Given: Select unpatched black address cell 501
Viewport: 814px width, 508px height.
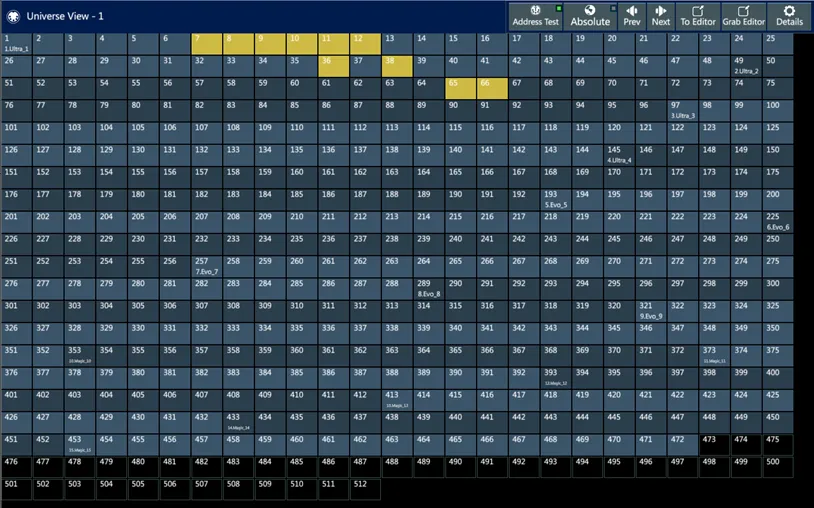Looking at the screenshot, I should click(17, 490).
